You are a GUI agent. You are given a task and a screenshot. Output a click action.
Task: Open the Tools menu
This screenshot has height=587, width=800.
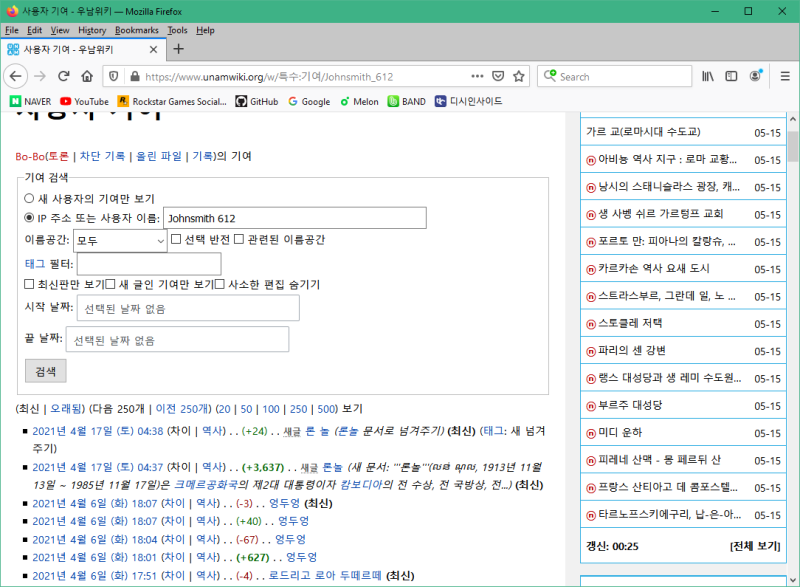pyautogui.click(x=178, y=30)
